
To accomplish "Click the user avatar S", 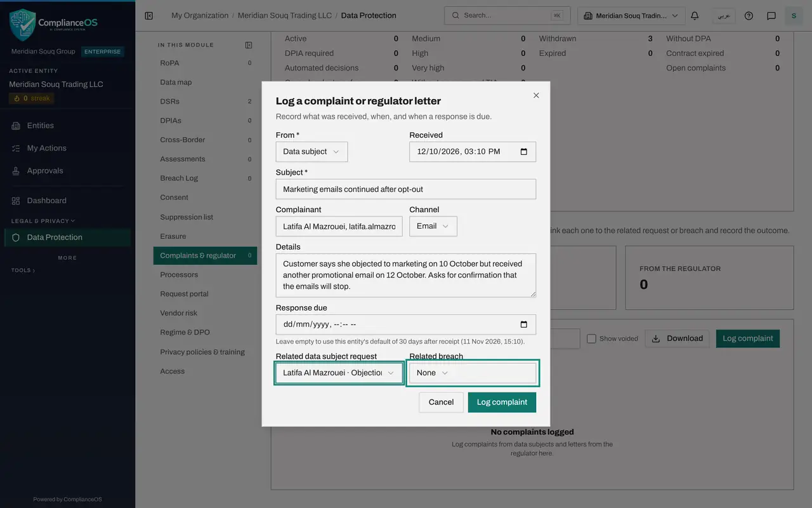I will [x=794, y=16].
